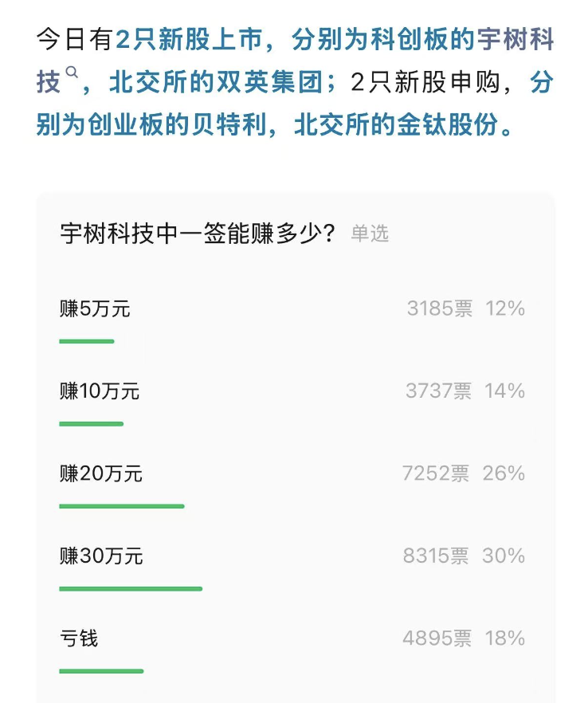This screenshot has width=588, height=703.
Task: Select the 亏钱 poll option
Action: tap(292, 651)
